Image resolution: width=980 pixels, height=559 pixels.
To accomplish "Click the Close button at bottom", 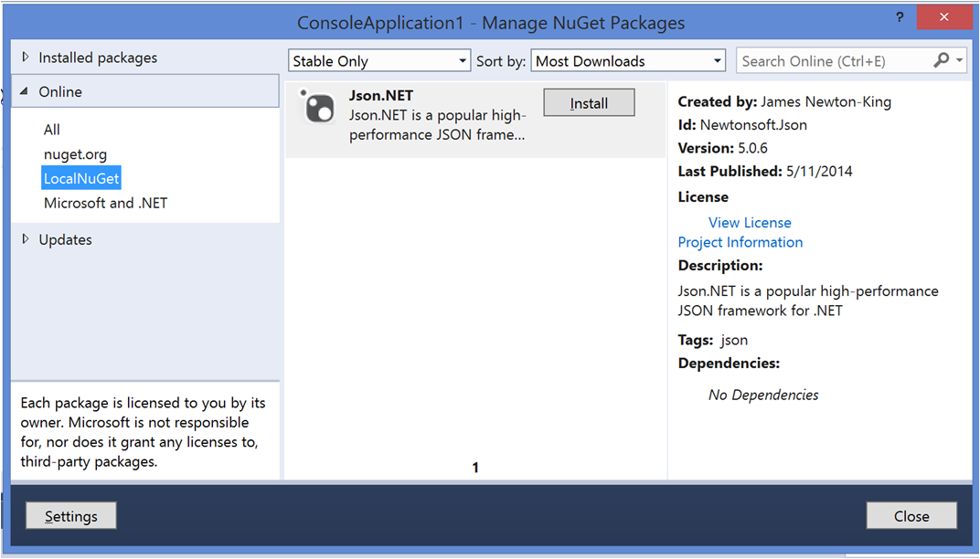I will point(911,516).
